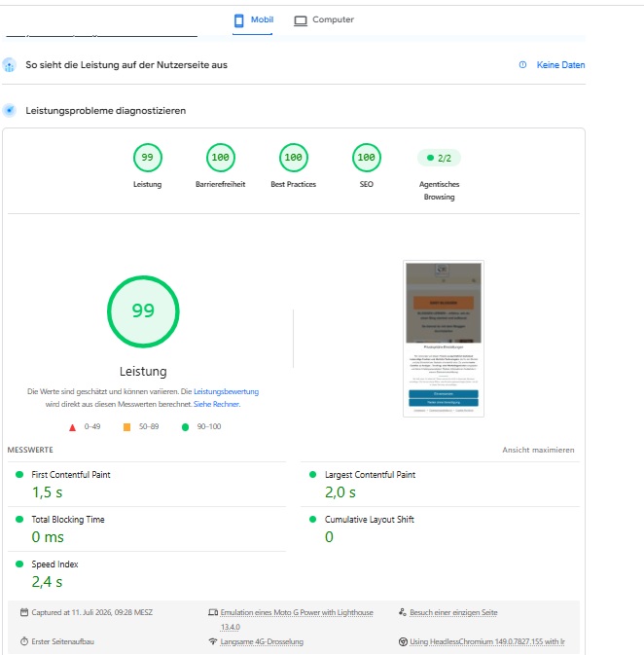
Task: Open the Siehe Rechner link
Action: 217,404
